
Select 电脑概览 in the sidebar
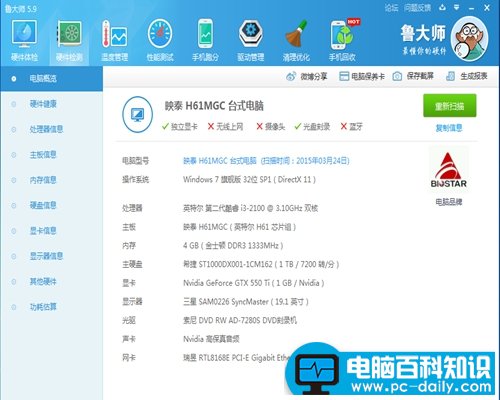pos(51,79)
